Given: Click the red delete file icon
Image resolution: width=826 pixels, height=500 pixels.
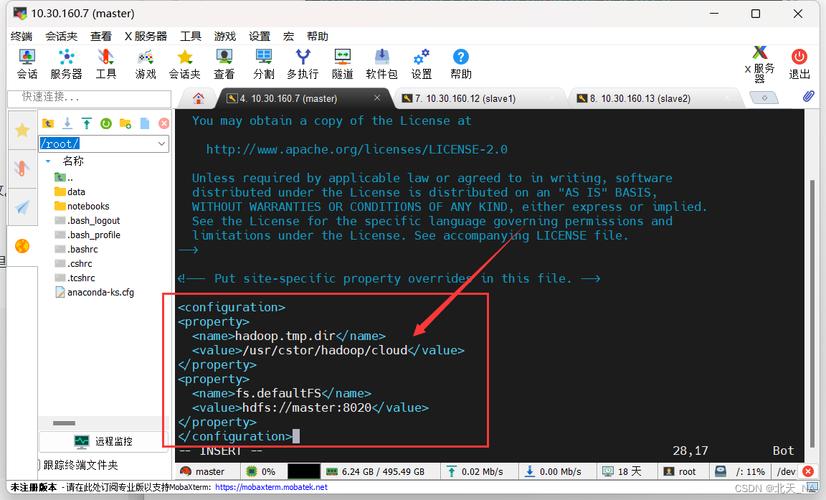Looking at the screenshot, I should pos(164,123).
